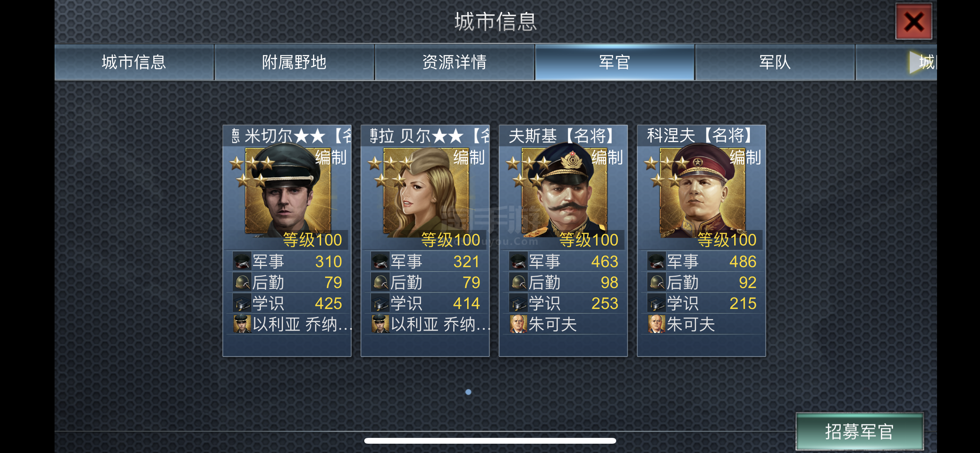Open 米切尔 officer portrait

[288, 191]
